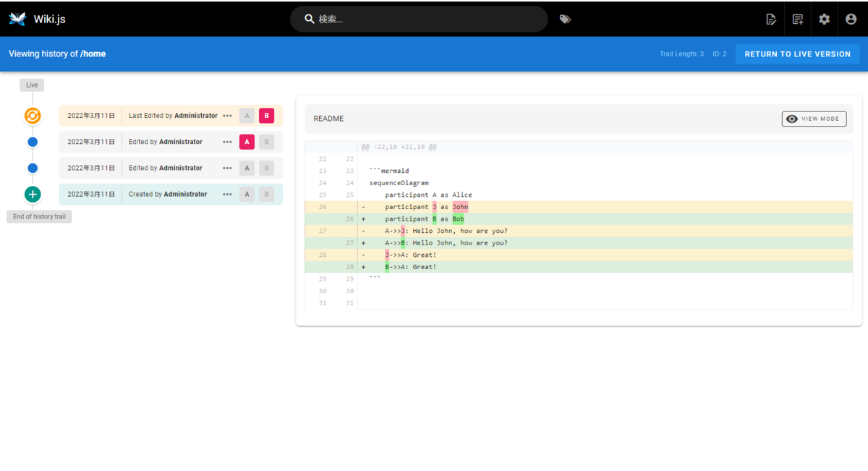Click End of history trail chip
The image size is (868, 471).
pos(39,216)
